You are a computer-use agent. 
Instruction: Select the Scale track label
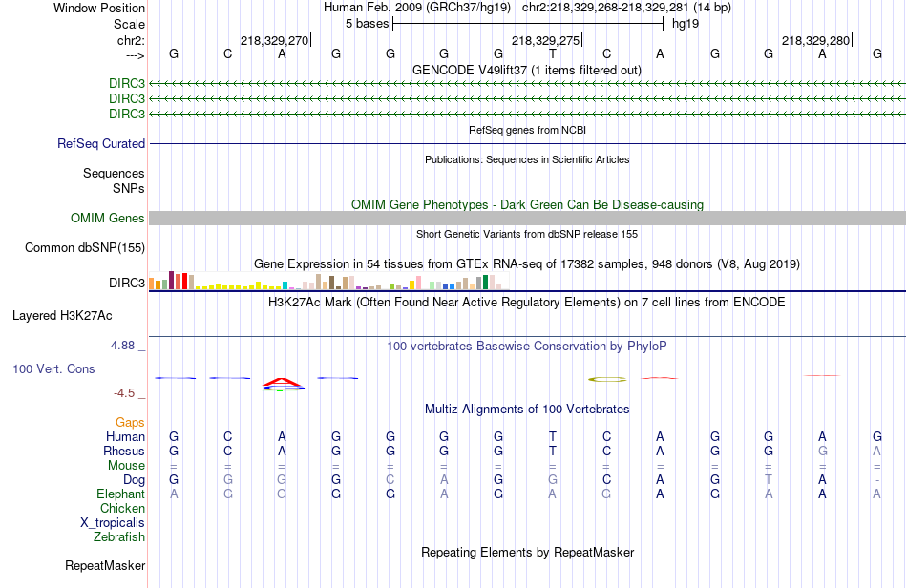[x=129, y=24]
